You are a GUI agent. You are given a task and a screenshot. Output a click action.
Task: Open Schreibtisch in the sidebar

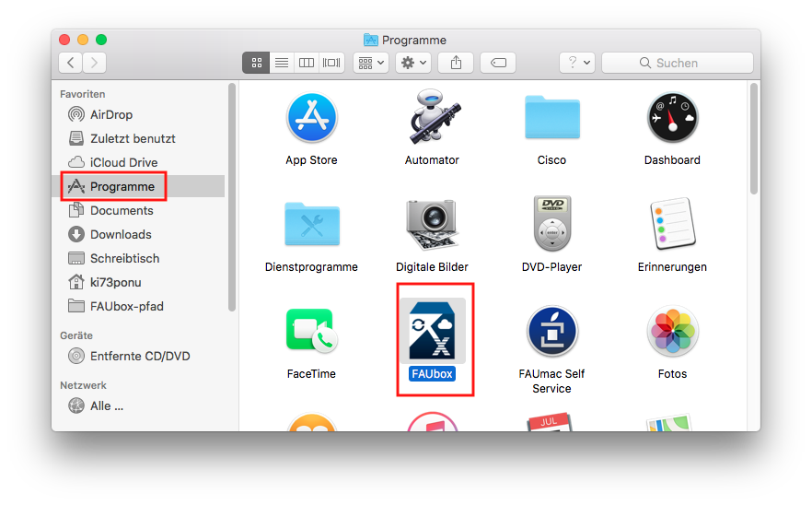click(x=138, y=258)
